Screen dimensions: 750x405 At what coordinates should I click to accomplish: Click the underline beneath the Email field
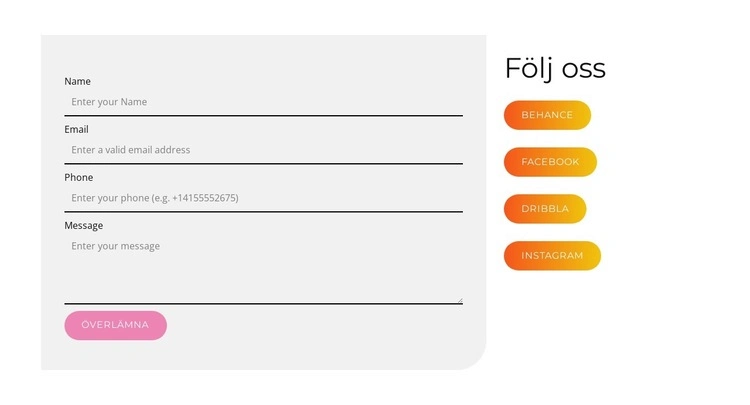tap(263, 163)
